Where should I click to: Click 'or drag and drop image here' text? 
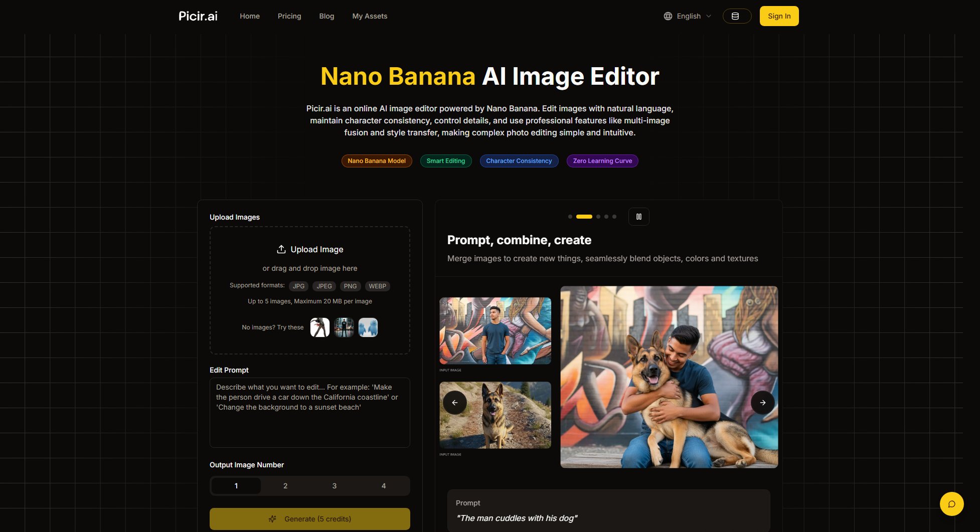coord(310,268)
